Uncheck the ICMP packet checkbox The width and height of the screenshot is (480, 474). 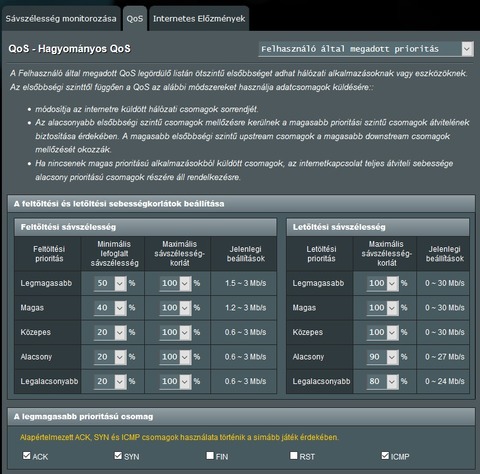tap(385, 456)
